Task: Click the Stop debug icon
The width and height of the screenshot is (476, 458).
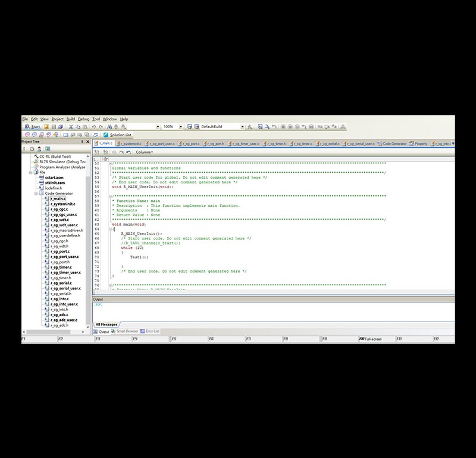Action: [x=283, y=127]
